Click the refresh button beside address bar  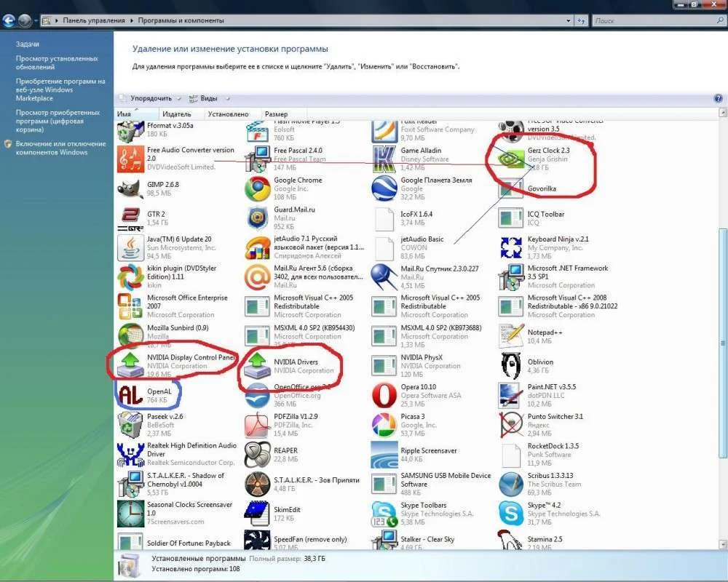pyautogui.click(x=581, y=20)
